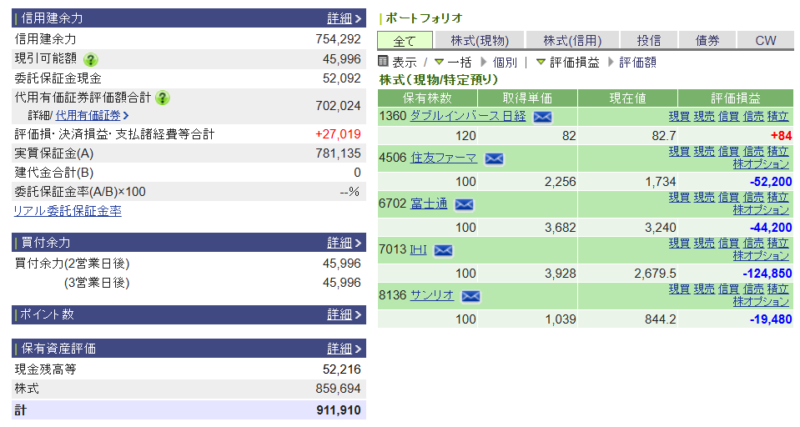
Task: Open the 投信 tab
Action: 648,41
